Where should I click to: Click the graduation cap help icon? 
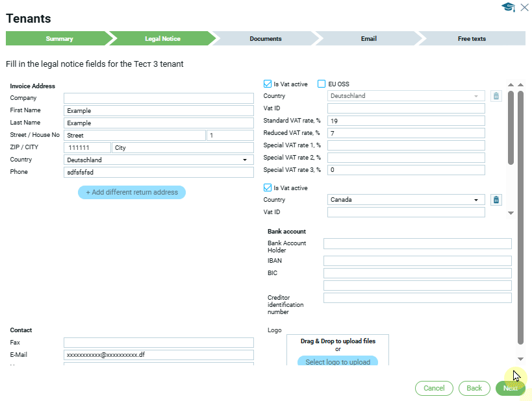coord(508,7)
